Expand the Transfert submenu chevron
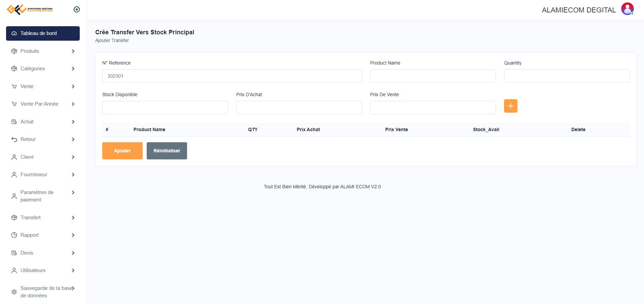This screenshot has height=304, width=644. click(x=73, y=218)
